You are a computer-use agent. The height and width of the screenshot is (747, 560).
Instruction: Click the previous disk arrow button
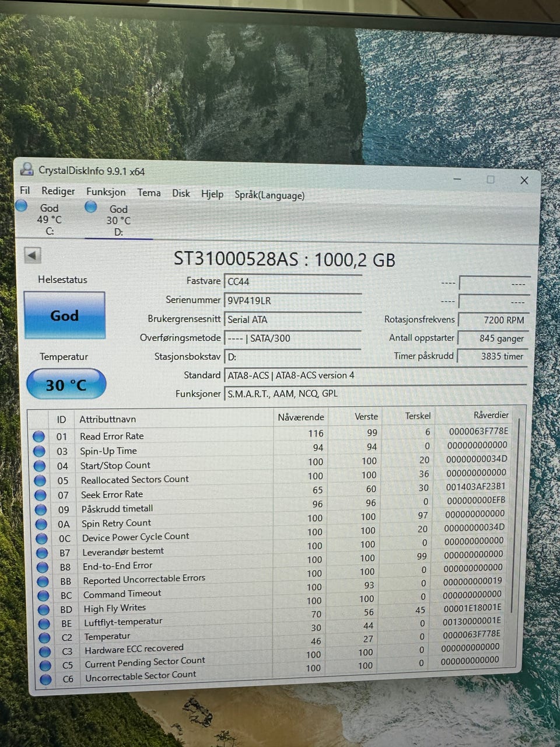coord(32,255)
